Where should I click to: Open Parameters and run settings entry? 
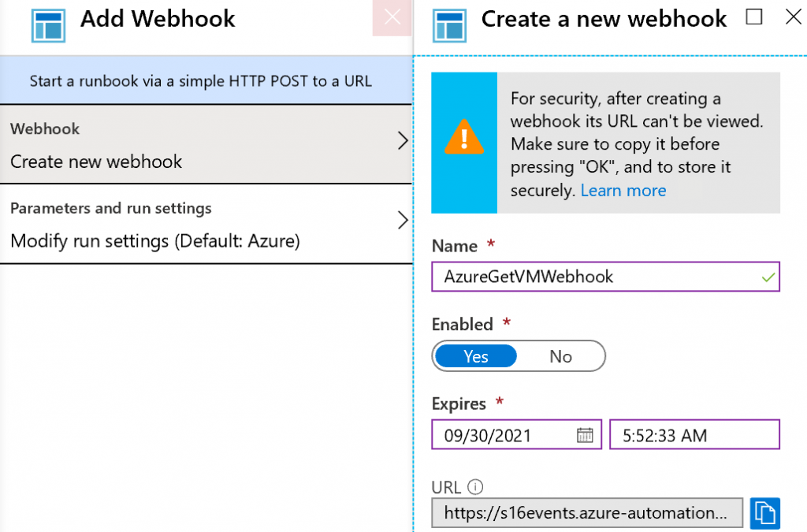pos(197,225)
